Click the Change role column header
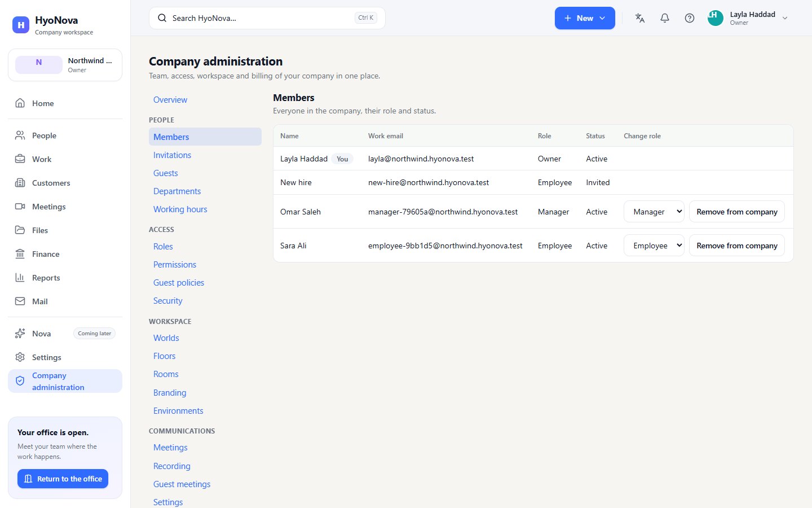Screen dimensions: 812x508 coord(642,136)
